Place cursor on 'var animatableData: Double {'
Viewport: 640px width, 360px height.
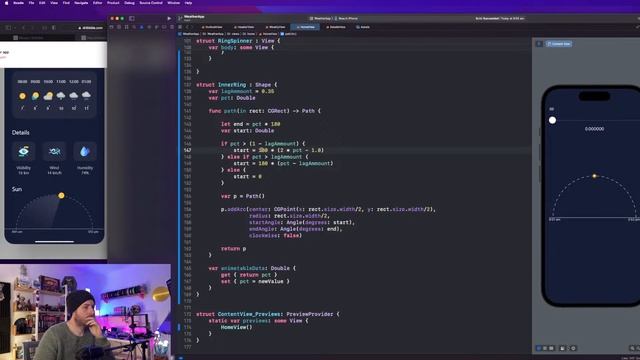click(x=252, y=268)
